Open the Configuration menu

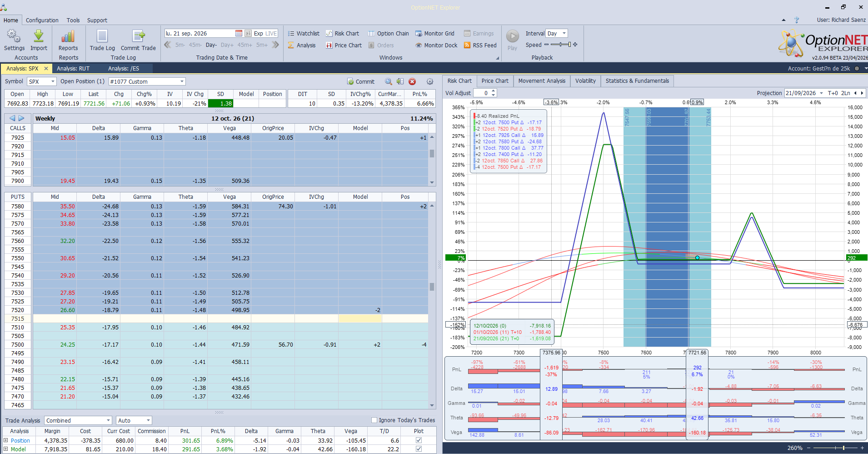[42, 20]
